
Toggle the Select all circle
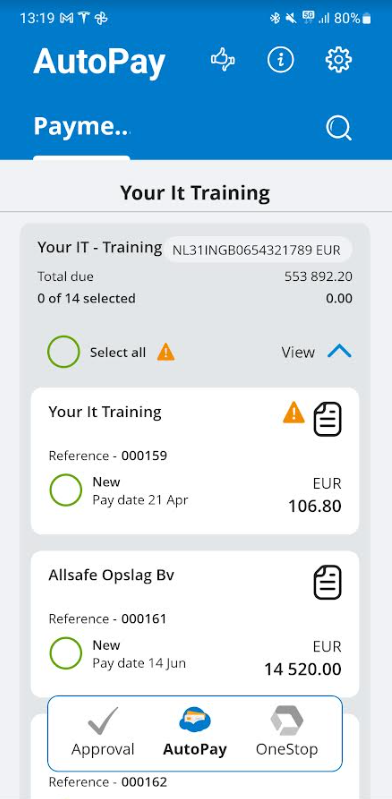(x=64, y=352)
